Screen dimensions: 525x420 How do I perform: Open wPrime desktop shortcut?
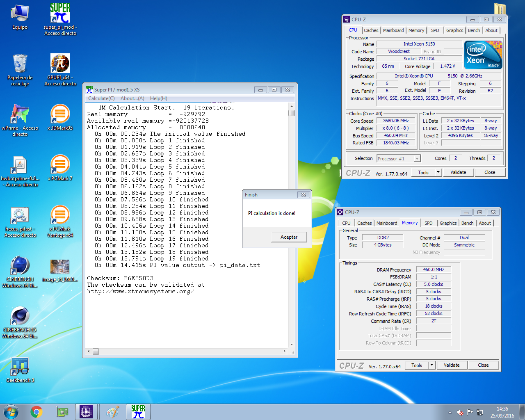coord(20,120)
